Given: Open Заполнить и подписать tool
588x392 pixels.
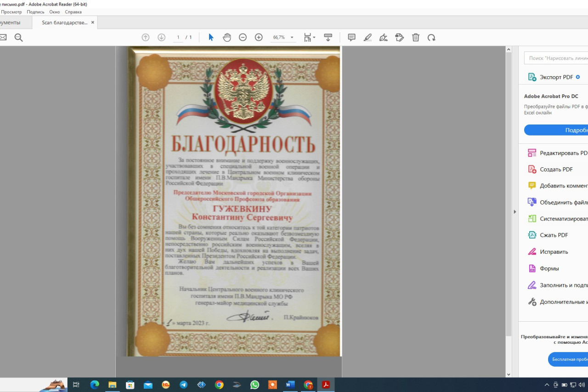Looking at the screenshot, I should pos(557,285).
